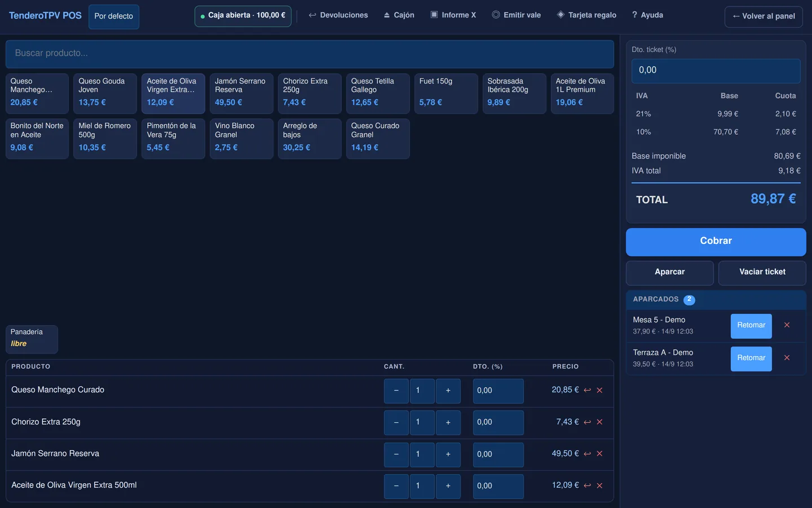Remove the Aceite de Oliva Virgen Extra 500ml line
812x508 pixels.
[x=599, y=485]
